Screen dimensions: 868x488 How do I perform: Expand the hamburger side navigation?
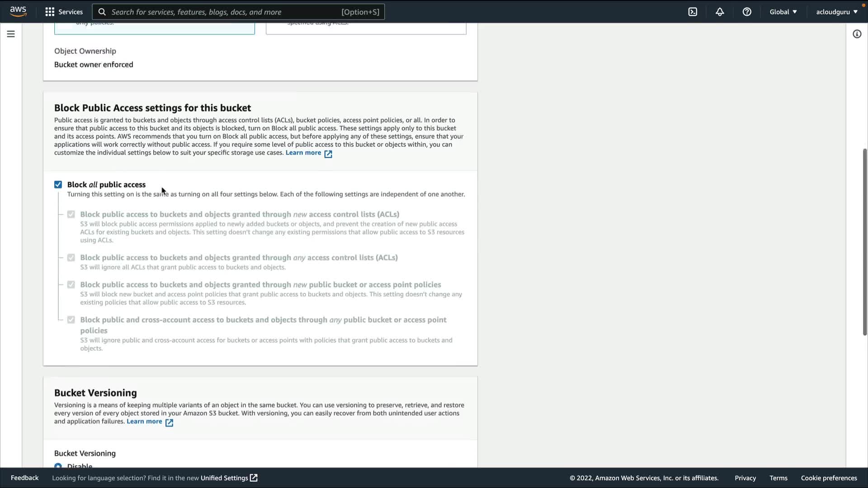pos(11,34)
